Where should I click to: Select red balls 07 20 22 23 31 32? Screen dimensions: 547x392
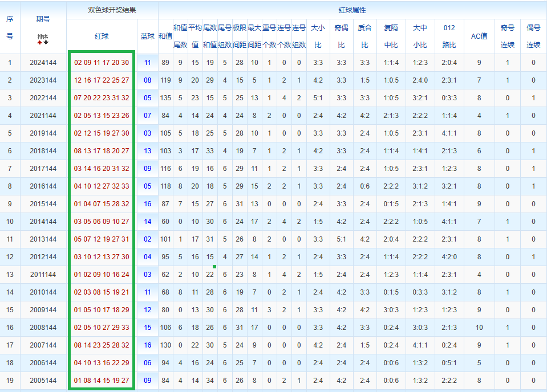[102, 98]
